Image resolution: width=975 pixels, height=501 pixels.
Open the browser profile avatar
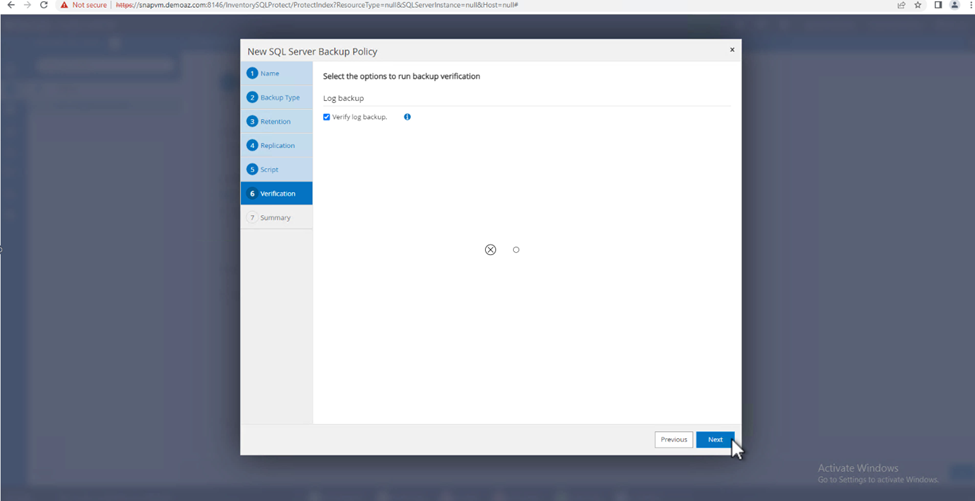point(954,5)
